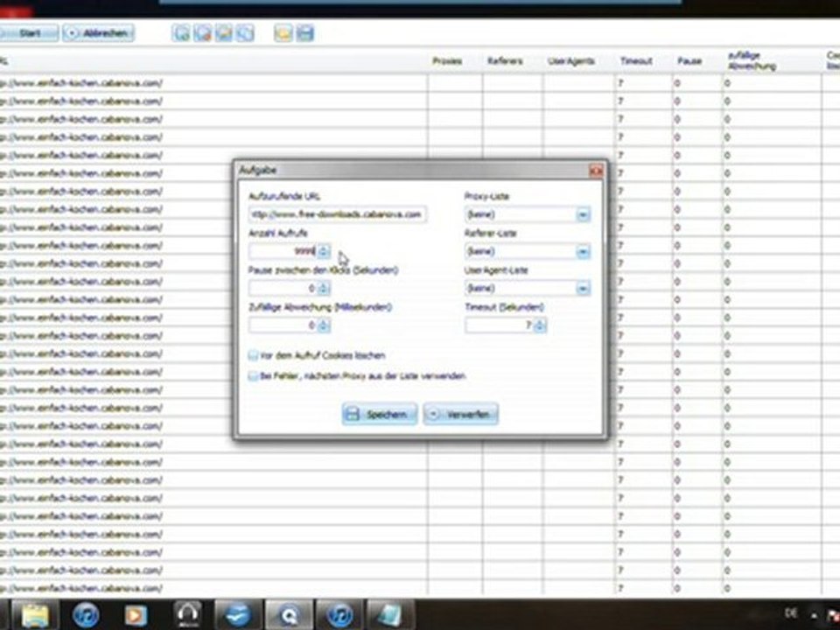
Task: Click the UserAgents column header
Action: point(571,61)
